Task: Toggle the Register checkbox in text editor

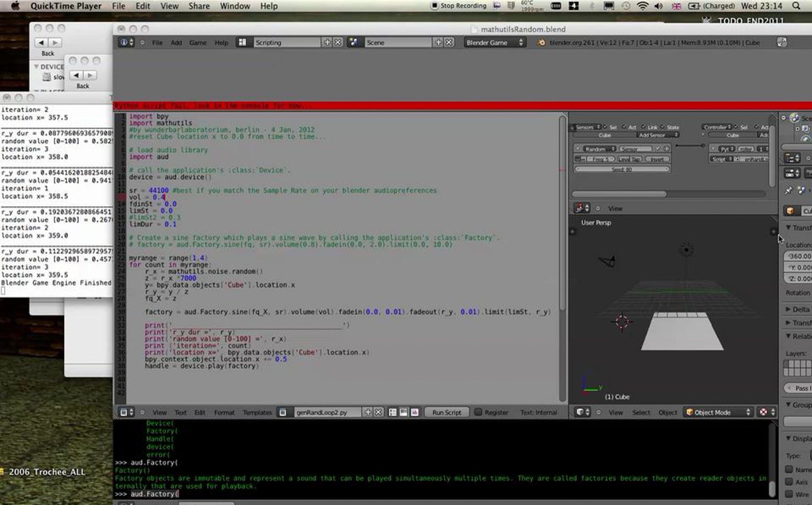Action: coord(478,412)
